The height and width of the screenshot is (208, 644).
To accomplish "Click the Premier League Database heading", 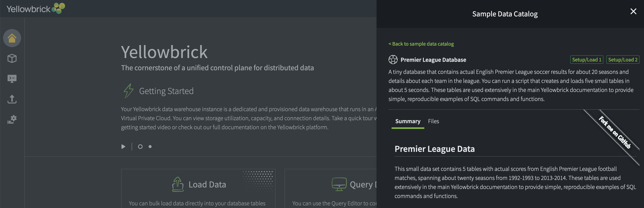I will click(x=433, y=60).
